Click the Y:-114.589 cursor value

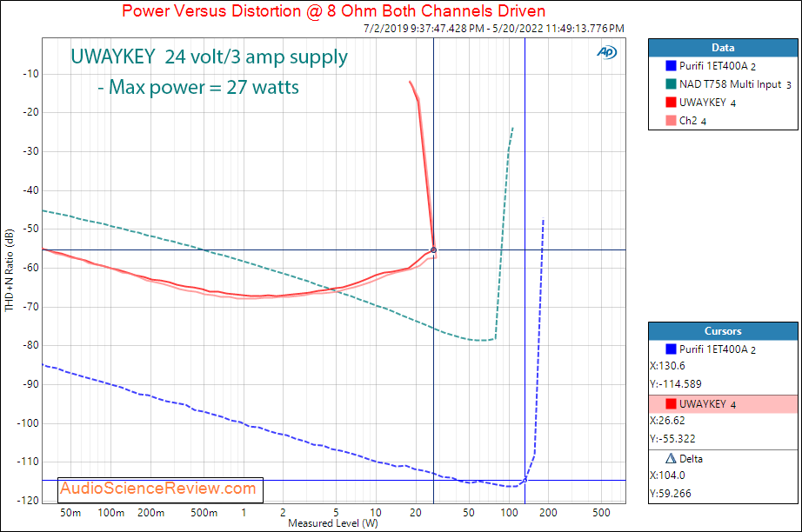pyautogui.click(x=676, y=384)
